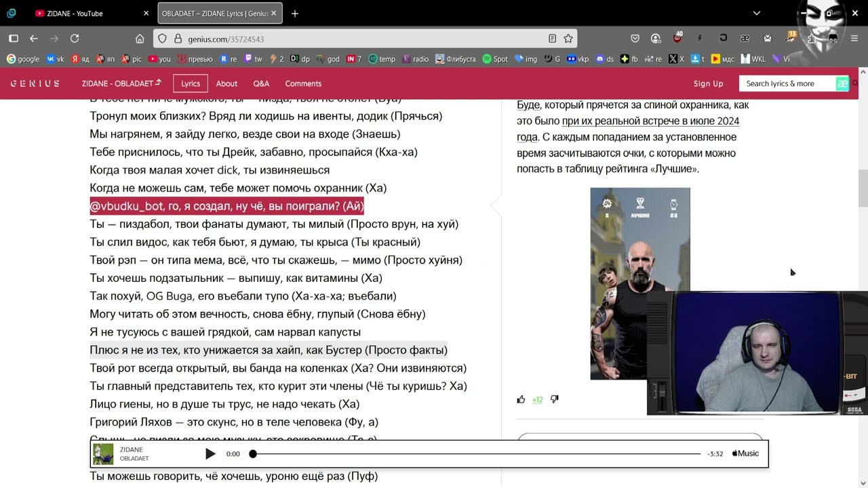The image size is (868, 488).
Task: Focus the Search lyrics & more field
Action: click(x=787, y=83)
